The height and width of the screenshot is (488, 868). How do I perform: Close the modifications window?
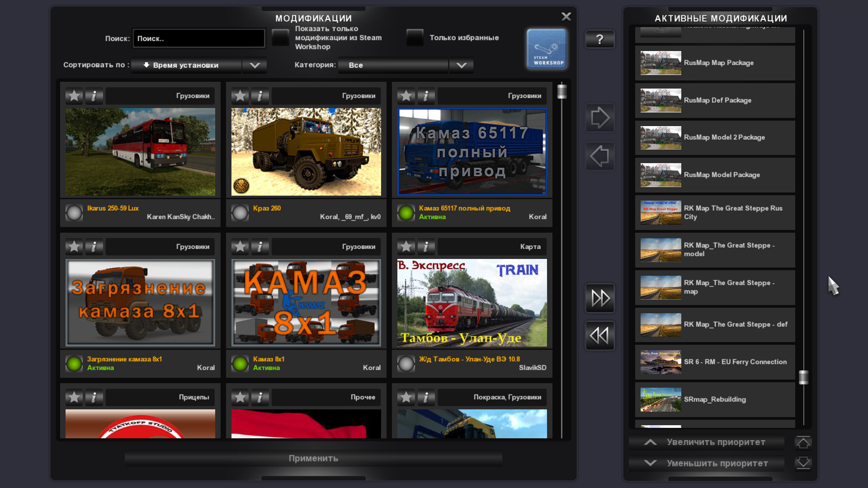point(566,17)
